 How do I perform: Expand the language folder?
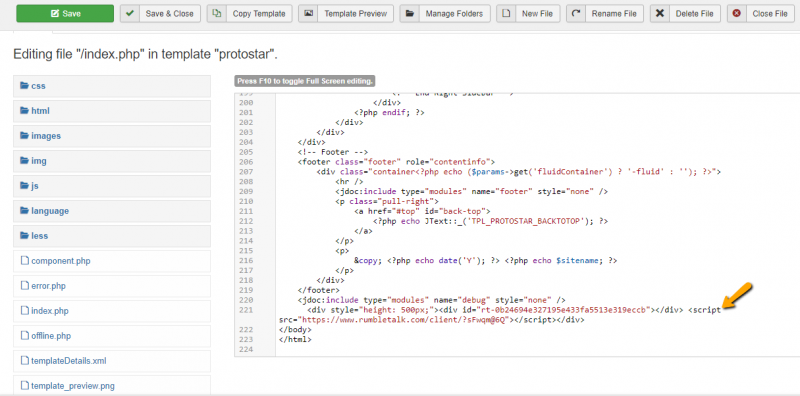(x=112, y=211)
